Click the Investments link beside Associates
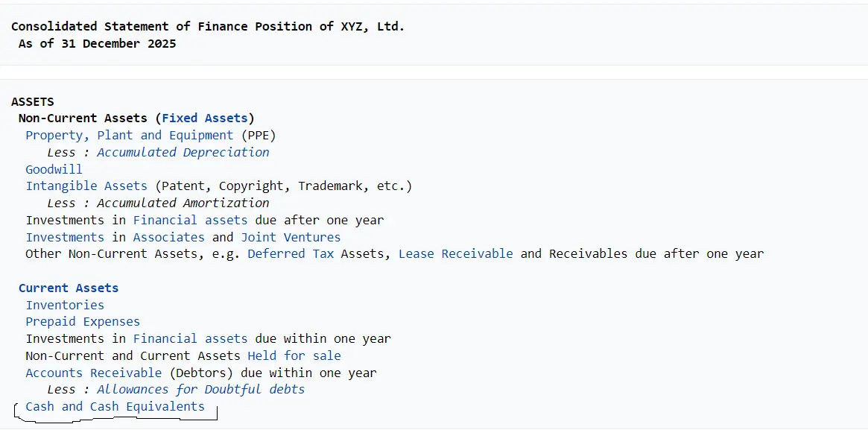Image resolution: width=868 pixels, height=430 pixels. tap(65, 237)
